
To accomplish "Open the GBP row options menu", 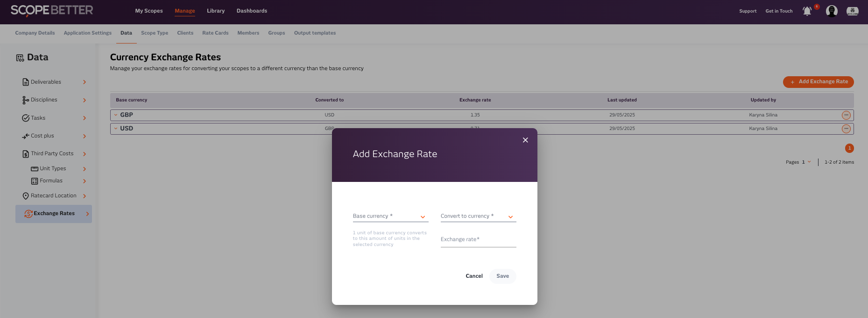I will coord(846,115).
